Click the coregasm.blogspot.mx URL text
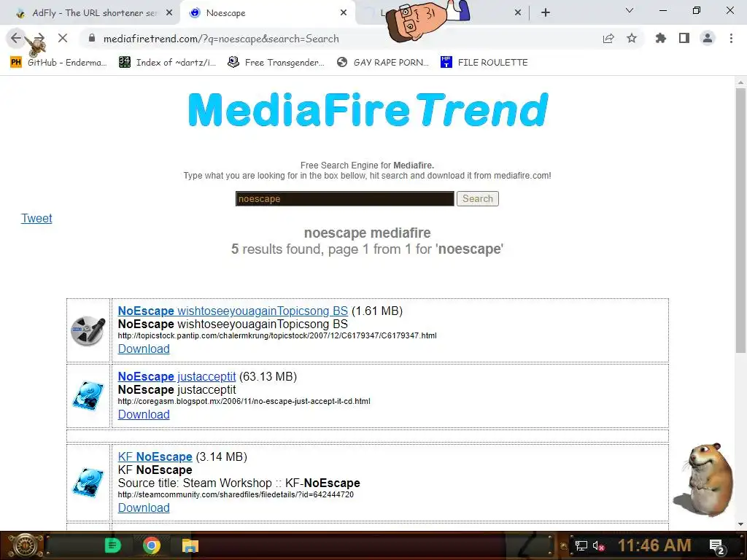747x560 pixels. click(x=244, y=402)
